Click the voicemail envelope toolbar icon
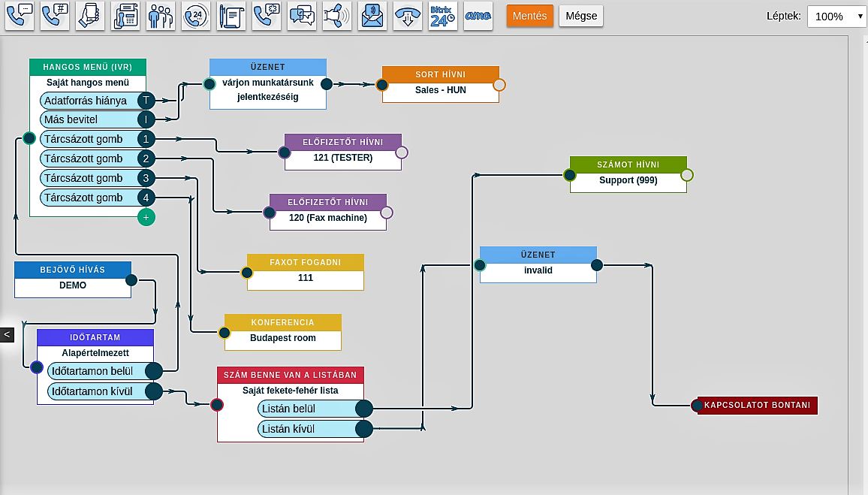Screen dimensions: 868x495 coord(372,16)
